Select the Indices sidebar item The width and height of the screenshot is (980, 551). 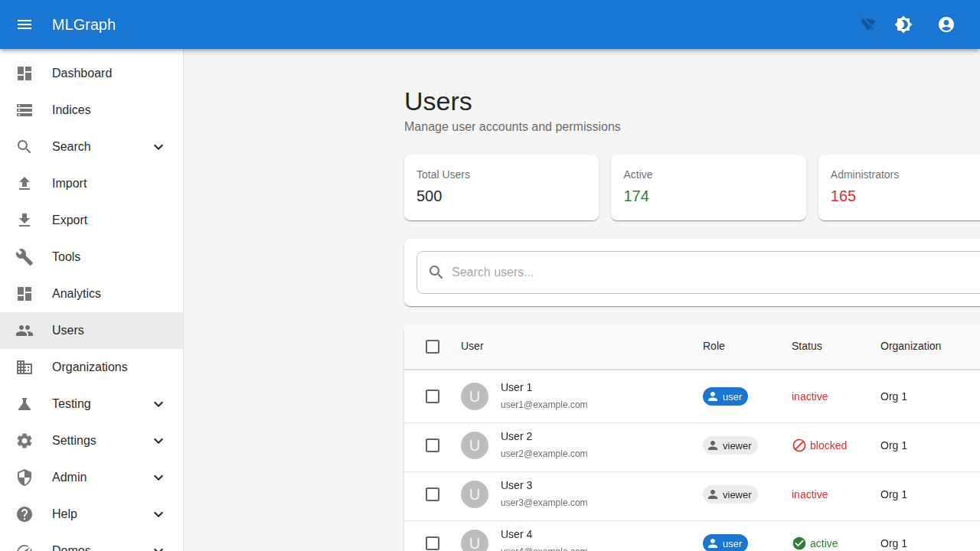coord(70,109)
